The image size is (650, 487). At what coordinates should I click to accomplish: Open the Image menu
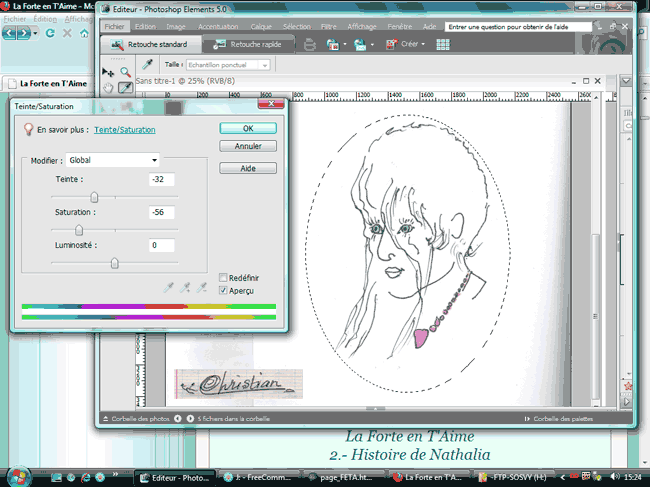click(176, 27)
